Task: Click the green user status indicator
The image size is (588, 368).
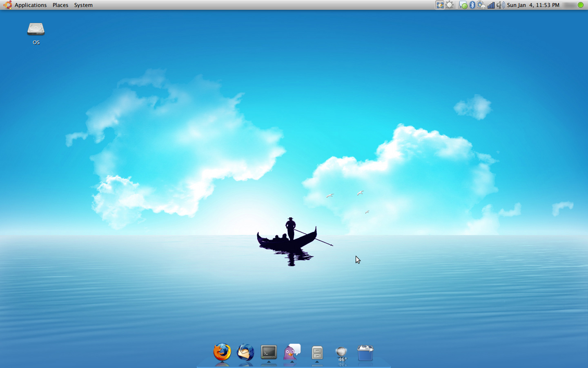Action: click(580, 5)
